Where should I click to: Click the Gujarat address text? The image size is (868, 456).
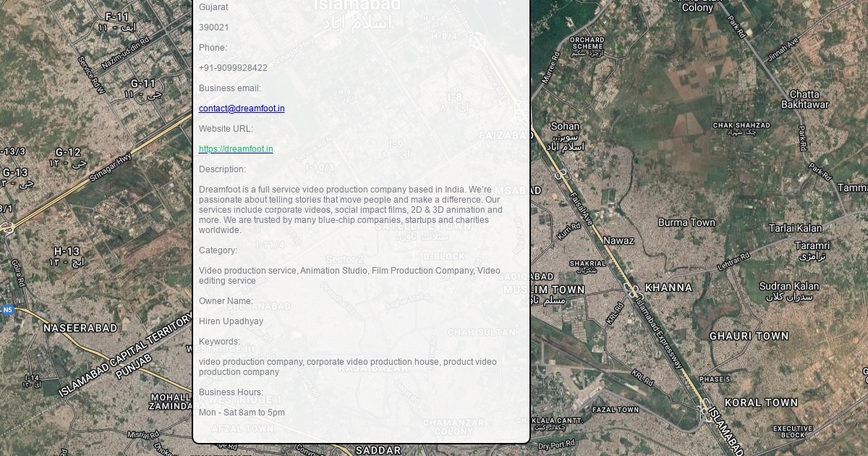(213, 7)
